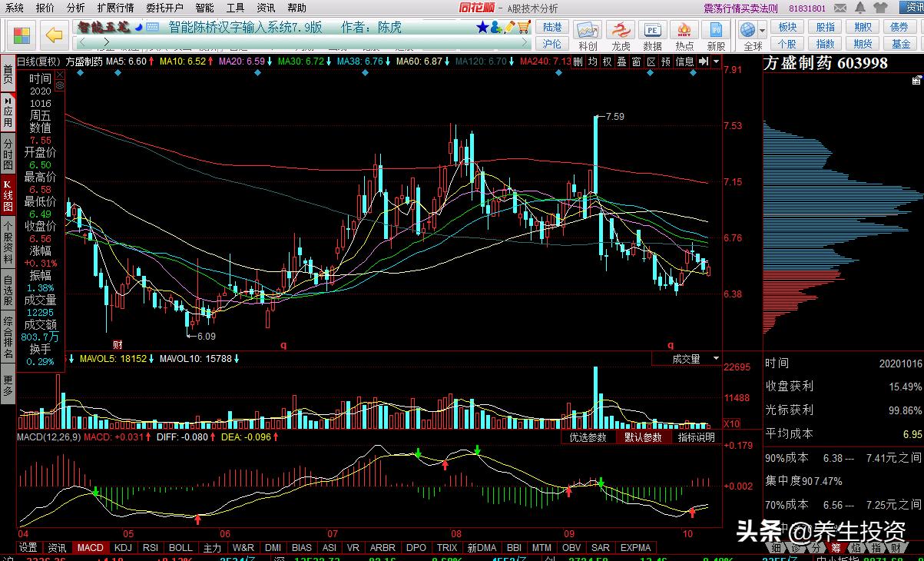Open the 热点 hot topics icon

(x=684, y=35)
